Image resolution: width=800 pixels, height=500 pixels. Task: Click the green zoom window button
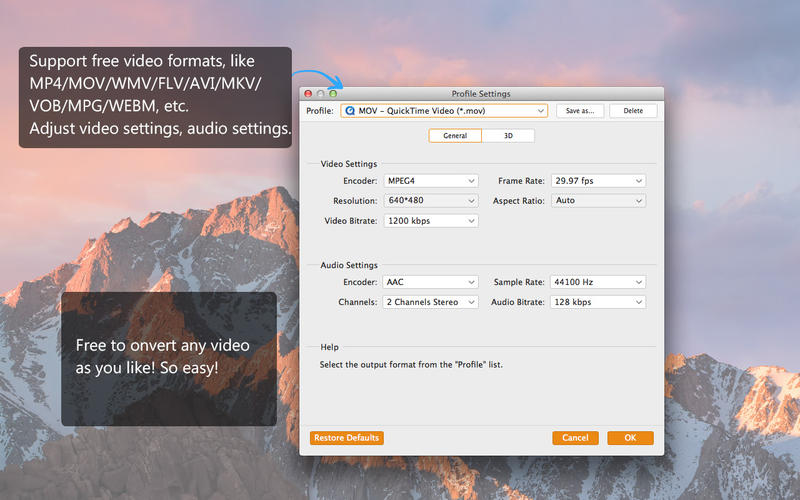pyautogui.click(x=332, y=93)
